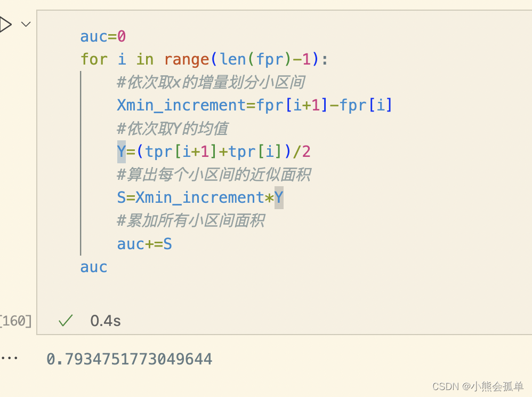This screenshot has width=532, height=397.
Task: Click the CSDN @小熊会孤单 watermark
Action: point(478,386)
